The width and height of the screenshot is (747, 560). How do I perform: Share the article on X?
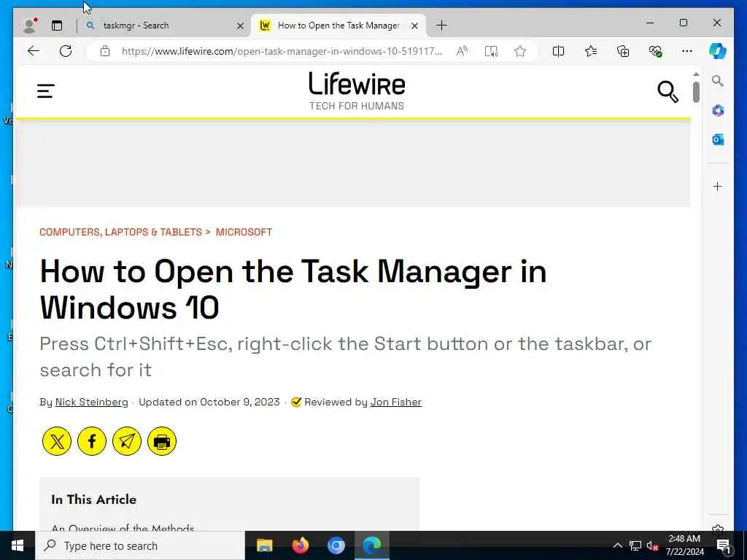(x=57, y=441)
